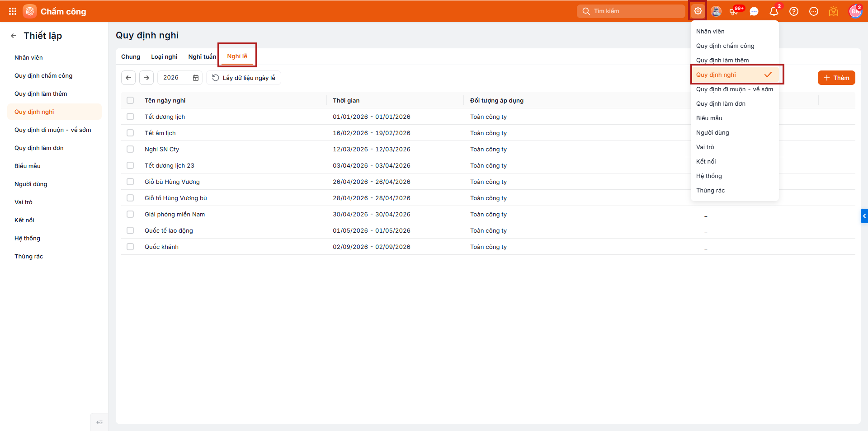Screen dimensions: 868x431
Task: Choose Nhân viên in settings dropdown menu
Action: (735, 31)
